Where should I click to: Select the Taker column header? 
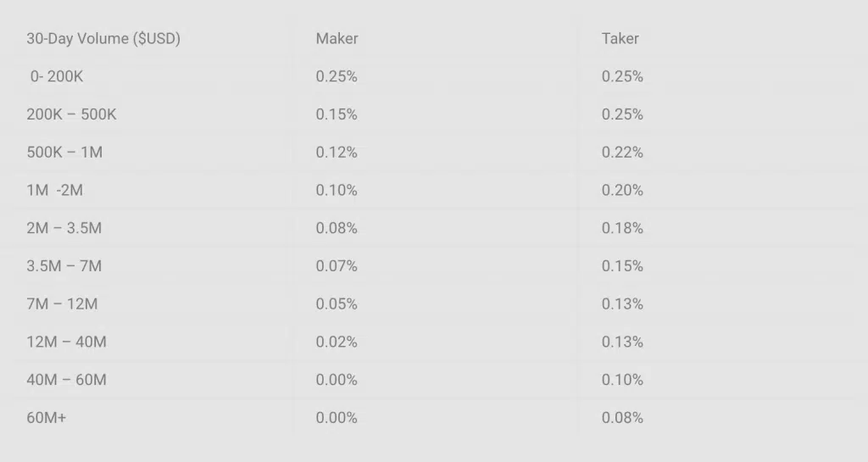tap(620, 39)
